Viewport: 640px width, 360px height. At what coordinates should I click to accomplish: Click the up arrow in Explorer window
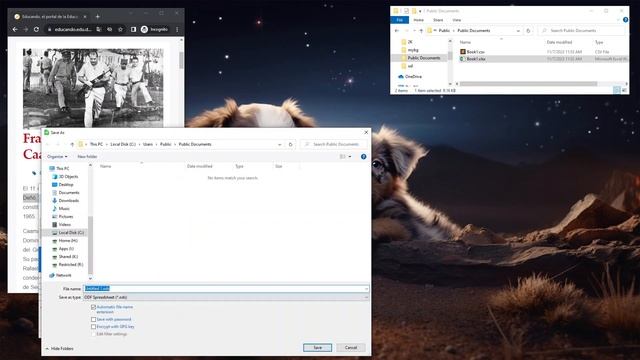pos(421,31)
